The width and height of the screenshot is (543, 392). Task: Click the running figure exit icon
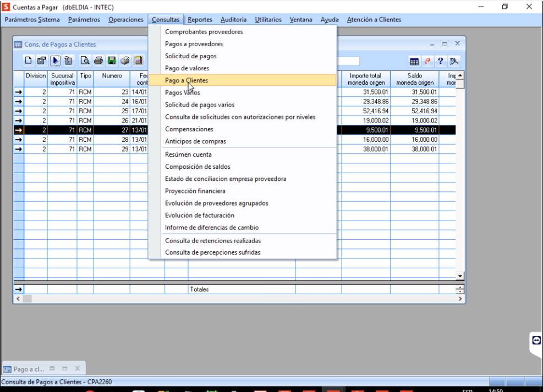(x=454, y=61)
